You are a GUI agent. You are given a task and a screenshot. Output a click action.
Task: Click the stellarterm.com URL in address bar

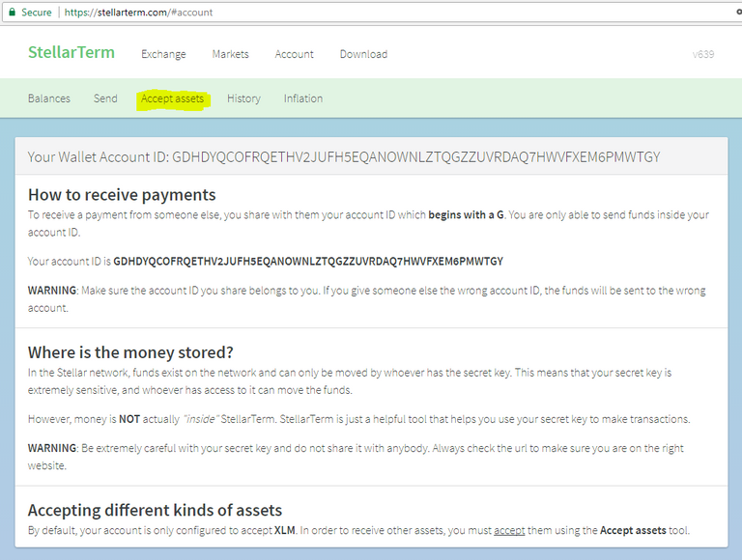pos(138,13)
